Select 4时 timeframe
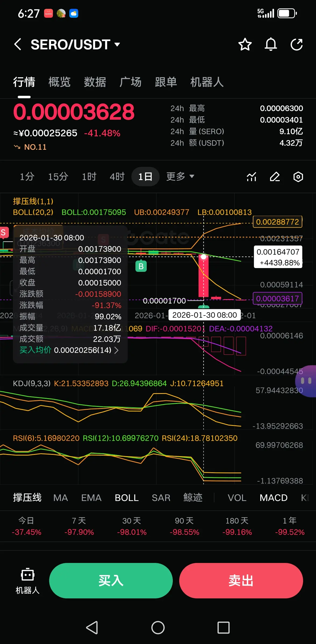This screenshot has width=316, height=644. tap(117, 177)
